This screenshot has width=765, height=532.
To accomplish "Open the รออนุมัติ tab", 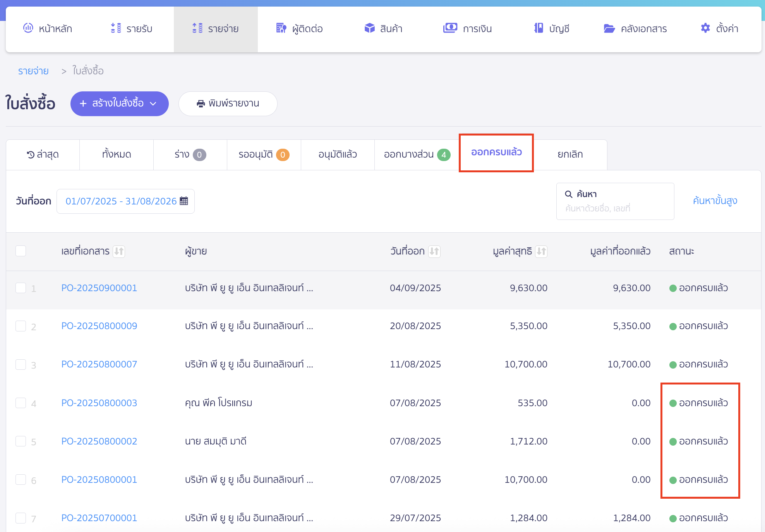I will 264,154.
